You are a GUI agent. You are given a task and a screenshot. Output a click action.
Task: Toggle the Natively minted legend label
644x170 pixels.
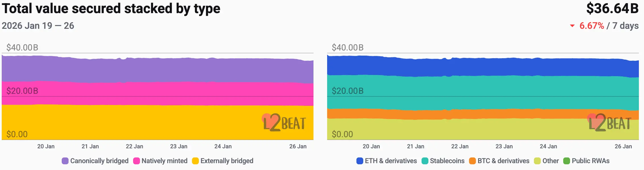tap(164, 161)
